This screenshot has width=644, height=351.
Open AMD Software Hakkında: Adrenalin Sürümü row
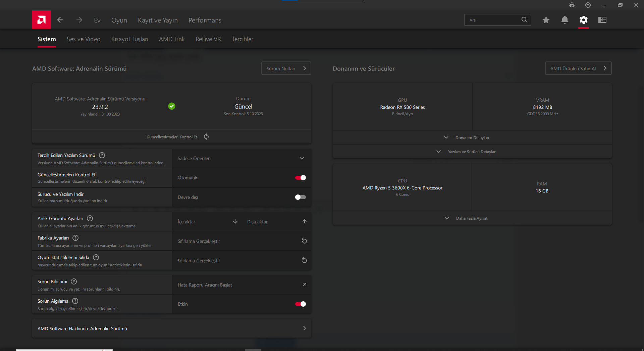coord(172,328)
